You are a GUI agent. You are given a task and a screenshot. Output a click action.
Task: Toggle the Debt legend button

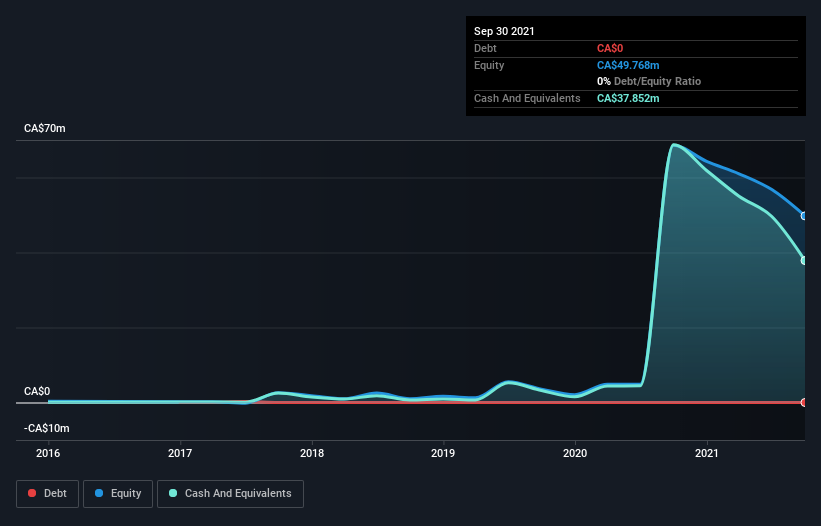[47, 494]
